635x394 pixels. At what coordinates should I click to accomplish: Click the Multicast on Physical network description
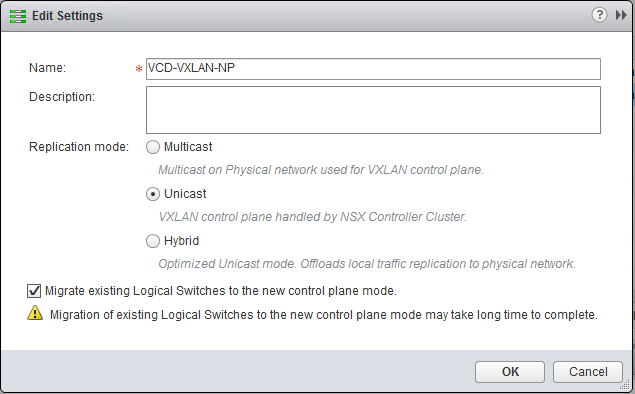click(x=321, y=170)
